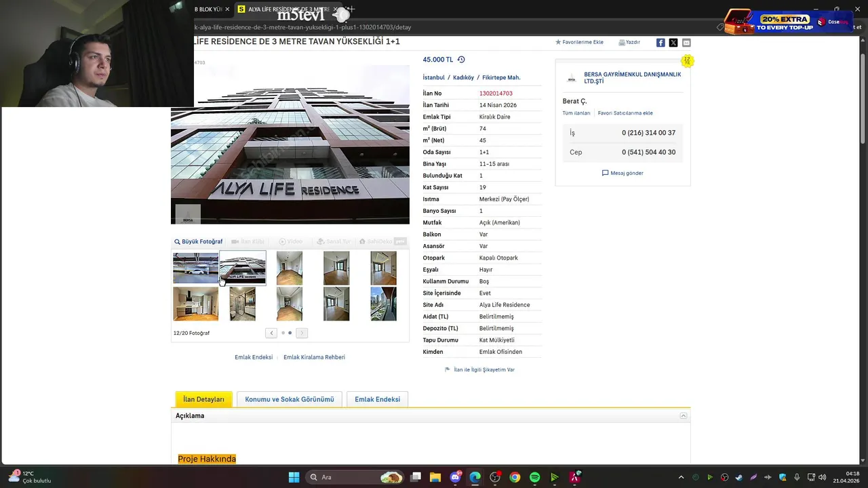Image resolution: width=868 pixels, height=488 pixels.
Task: Switch to the B BLOK browser tab
Action: click(x=208, y=9)
